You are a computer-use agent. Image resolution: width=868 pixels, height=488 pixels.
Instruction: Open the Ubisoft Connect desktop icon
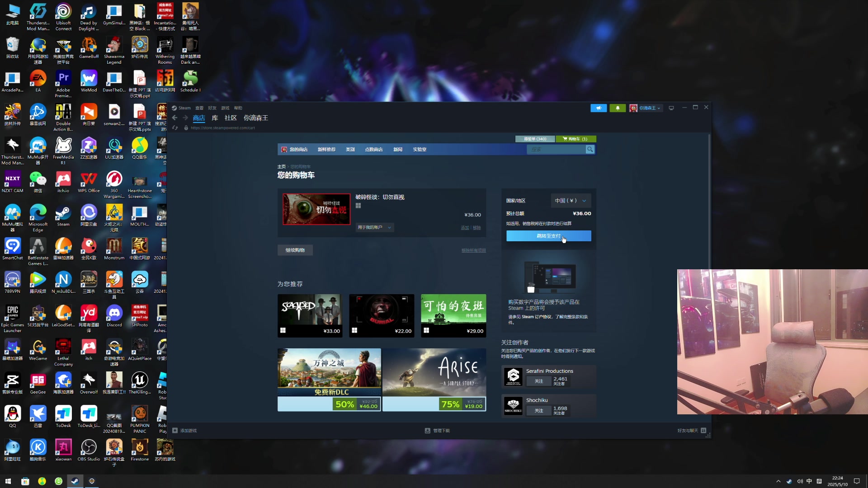(x=63, y=17)
